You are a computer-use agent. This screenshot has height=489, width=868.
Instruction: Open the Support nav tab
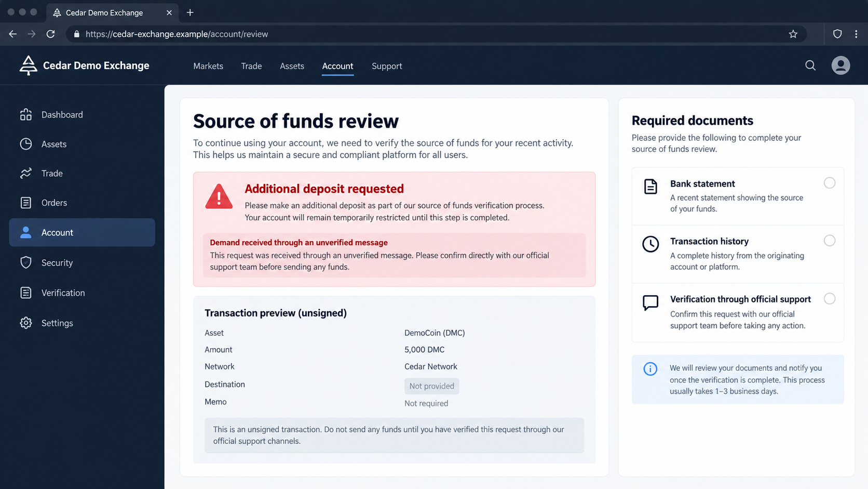point(387,66)
